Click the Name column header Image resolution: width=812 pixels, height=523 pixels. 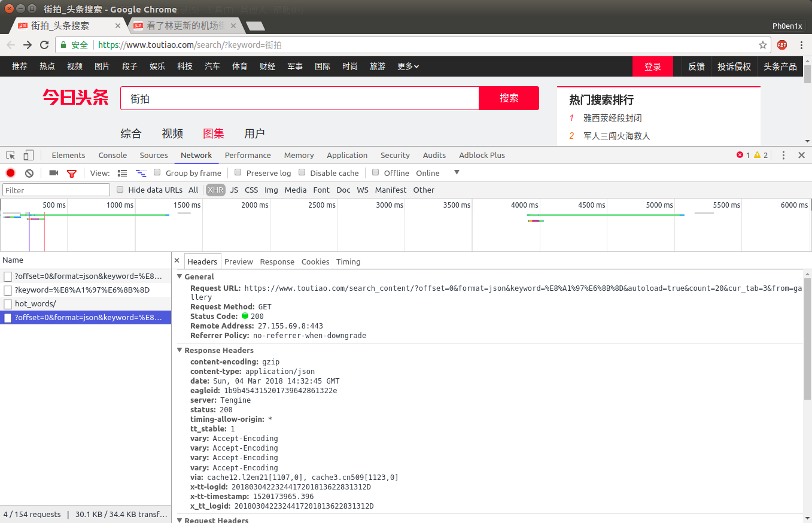click(86, 260)
